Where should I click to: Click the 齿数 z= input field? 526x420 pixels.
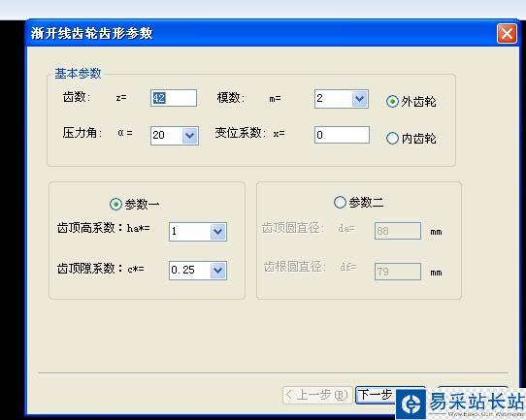[174, 98]
